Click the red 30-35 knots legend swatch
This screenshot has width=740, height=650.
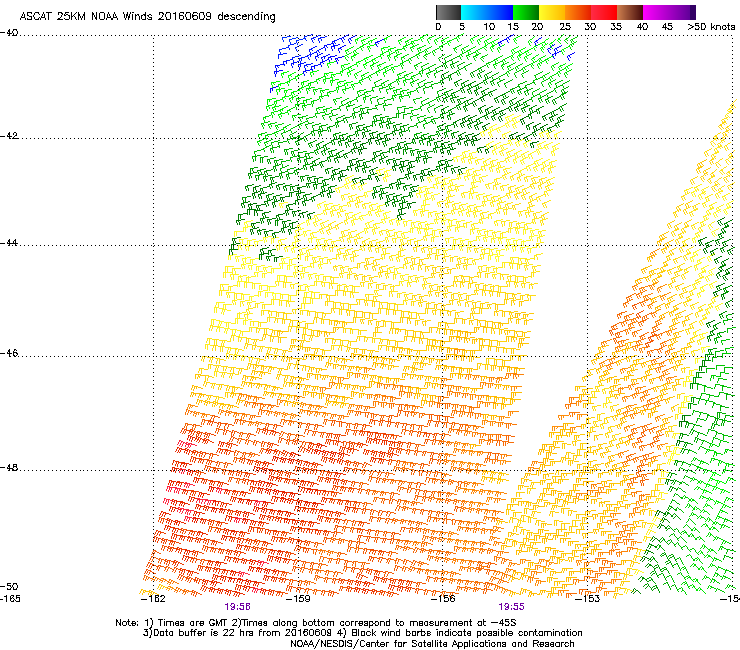604,12
